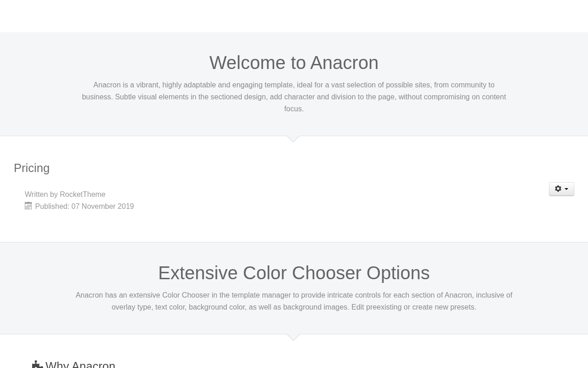Click the word 'focus.' ending the welcome paragraph
The height and width of the screenshot is (368, 588).
(x=294, y=109)
